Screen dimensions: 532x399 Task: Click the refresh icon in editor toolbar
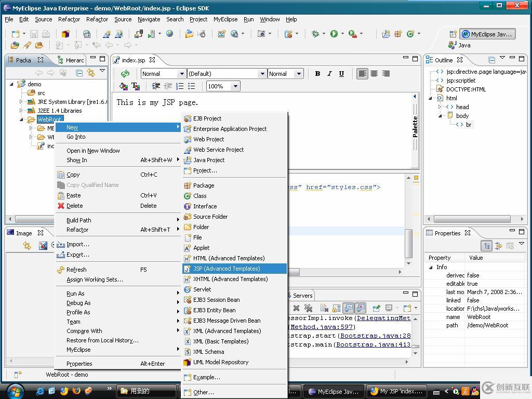[125, 74]
